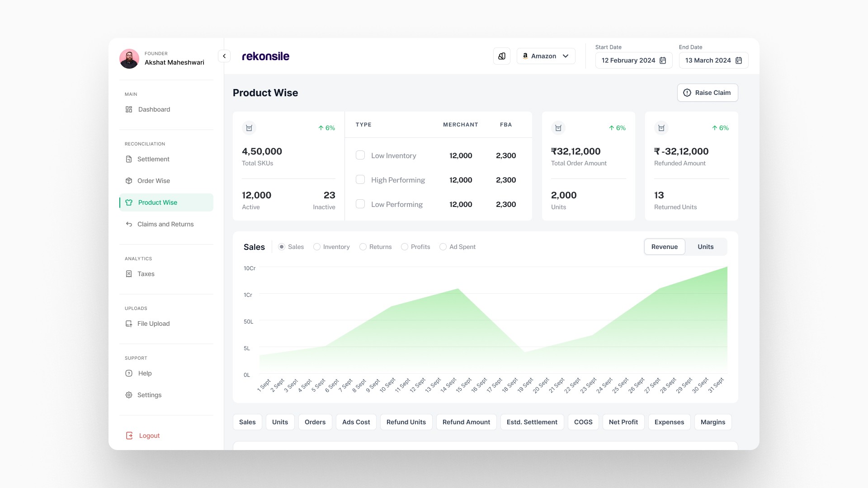Click the basket icon on Total SKUs card
Viewport: 868px width, 488px height.
[x=249, y=128]
